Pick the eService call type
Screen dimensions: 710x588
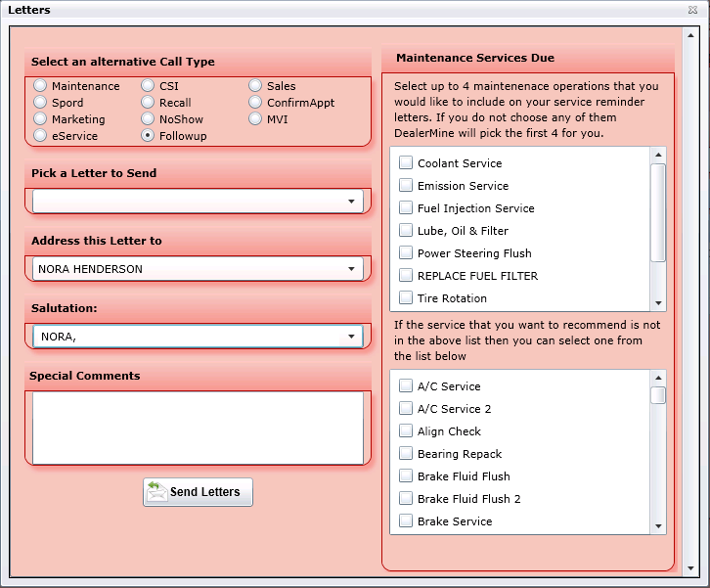tap(40, 136)
